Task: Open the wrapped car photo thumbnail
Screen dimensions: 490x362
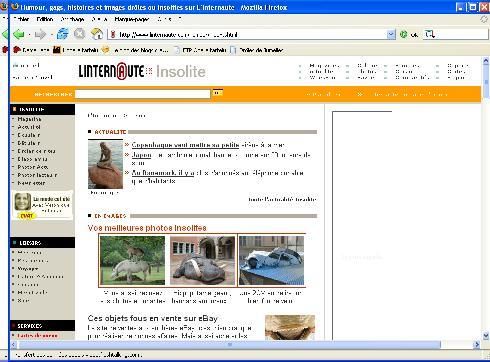Action: pos(271,260)
